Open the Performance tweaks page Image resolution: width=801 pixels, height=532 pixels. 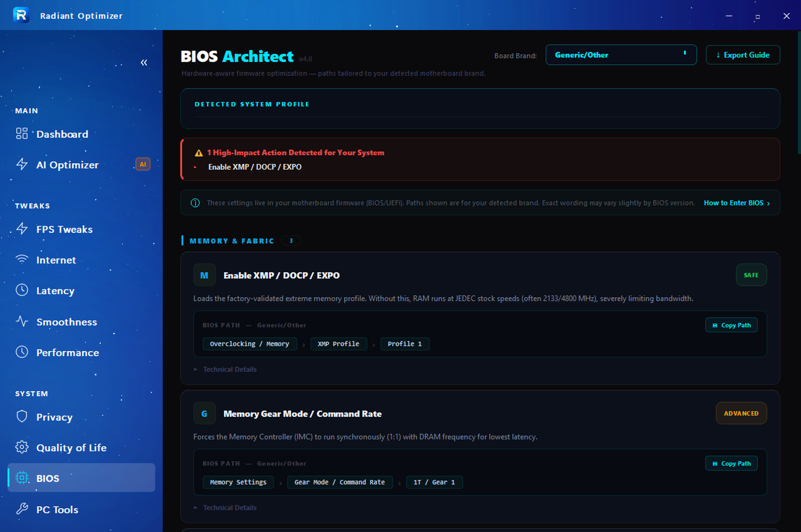(x=68, y=353)
